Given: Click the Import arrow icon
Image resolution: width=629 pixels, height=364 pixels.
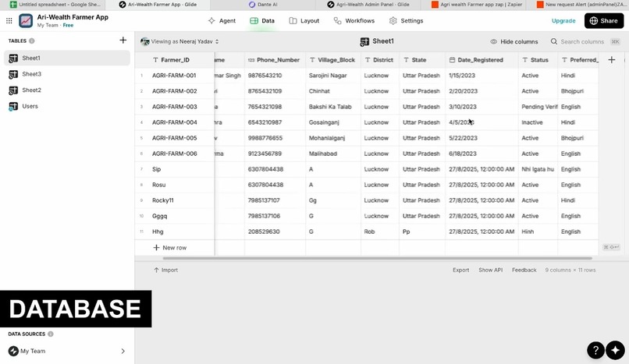Looking at the screenshot, I should (156, 270).
